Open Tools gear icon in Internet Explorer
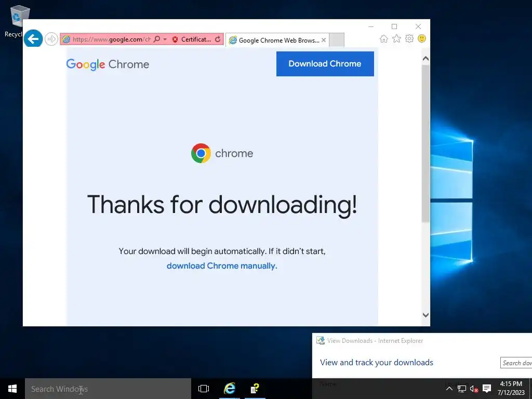 point(409,38)
